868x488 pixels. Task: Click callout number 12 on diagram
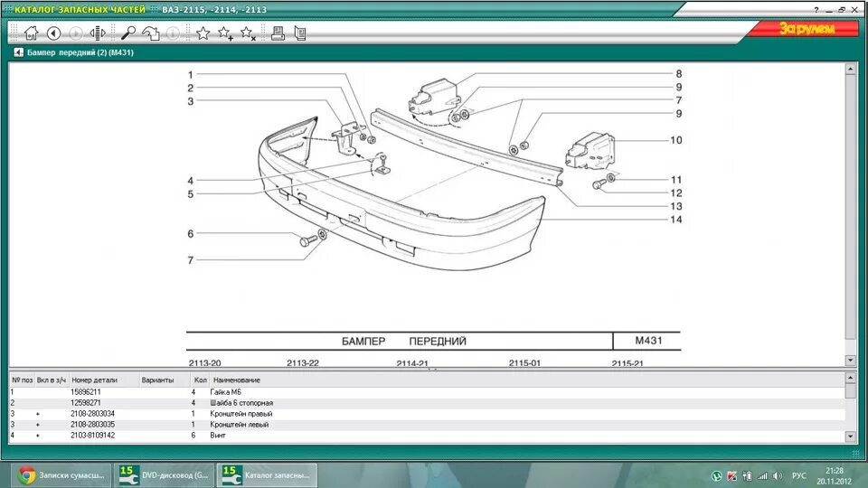click(x=676, y=193)
